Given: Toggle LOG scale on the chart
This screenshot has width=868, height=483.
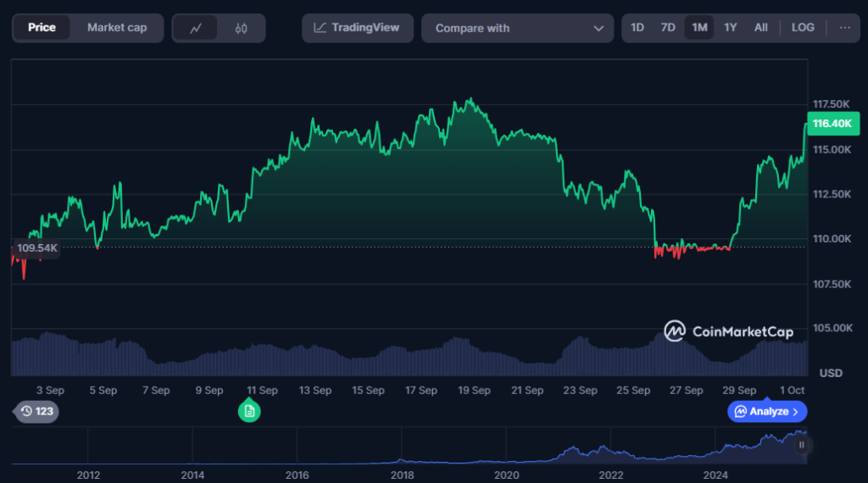Looking at the screenshot, I should click(803, 27).
